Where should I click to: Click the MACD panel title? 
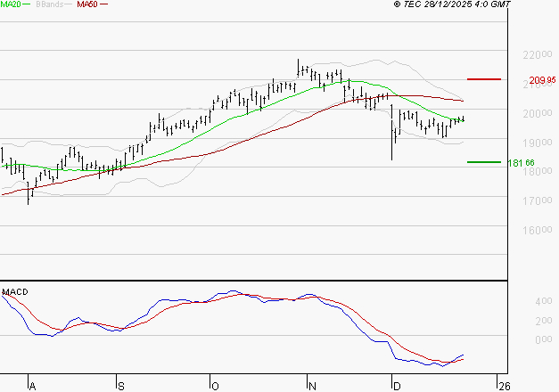pyautogui.click(x=15, y=292)
